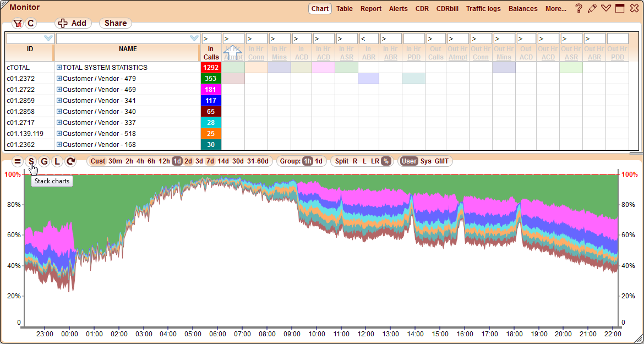Click the Share button
This screenshot has height=344, width=644.
coord(115,23)
